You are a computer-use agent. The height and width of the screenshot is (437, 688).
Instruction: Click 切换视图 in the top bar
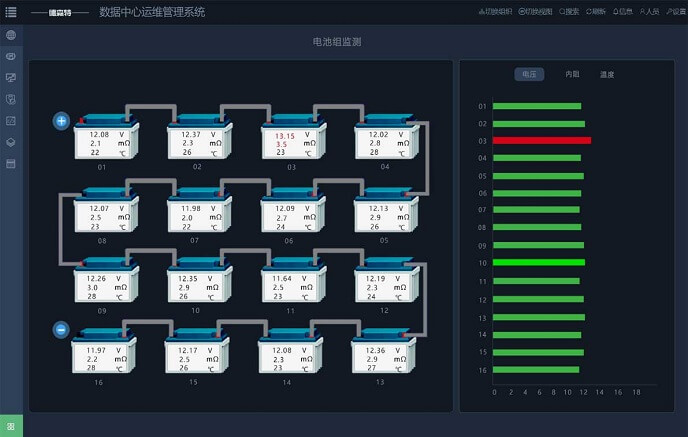pyautogui.click(x=535, y=11)
